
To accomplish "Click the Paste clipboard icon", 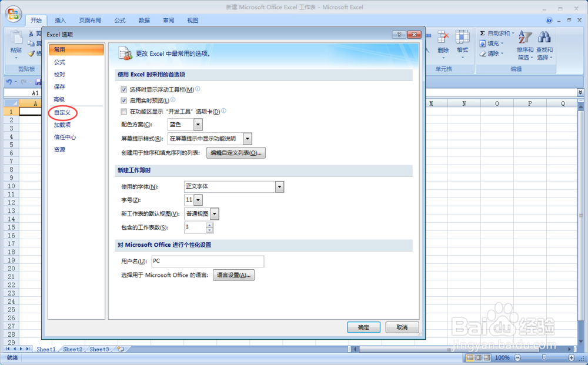I will 16,38.
